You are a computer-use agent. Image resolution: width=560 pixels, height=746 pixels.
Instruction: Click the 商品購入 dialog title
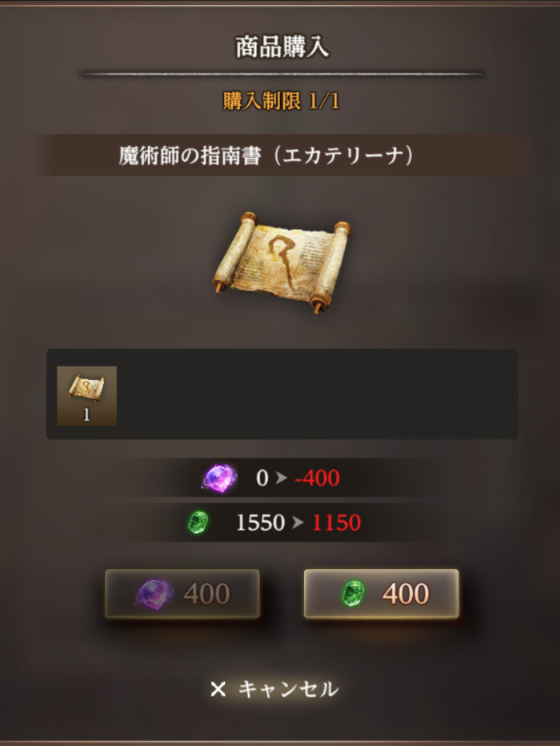click(282, 47)
